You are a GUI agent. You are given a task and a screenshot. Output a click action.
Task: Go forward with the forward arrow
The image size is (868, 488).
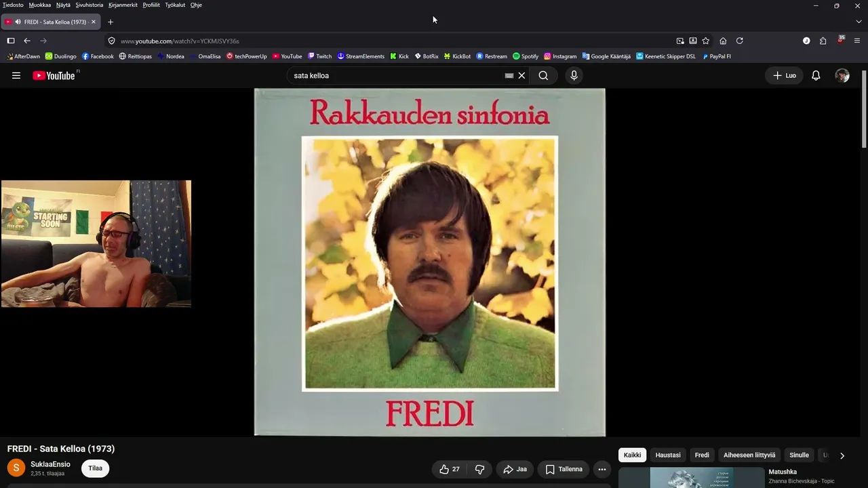click(43, 41)
